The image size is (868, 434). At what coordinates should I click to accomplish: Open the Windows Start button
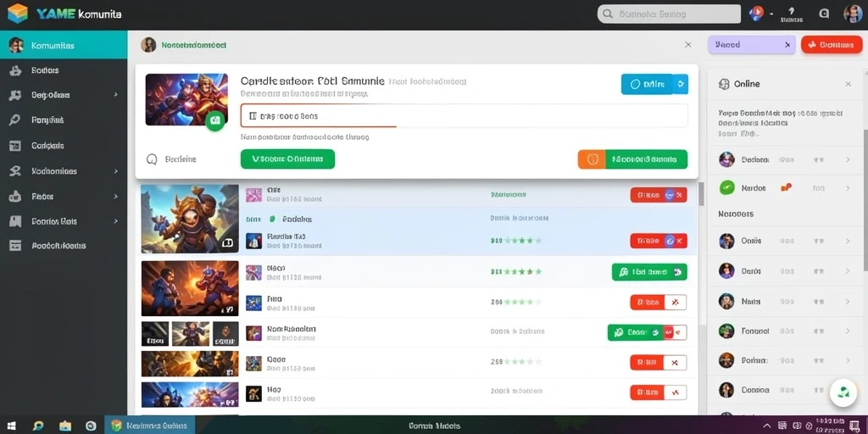pyautogui.click(x=11, y=426)
